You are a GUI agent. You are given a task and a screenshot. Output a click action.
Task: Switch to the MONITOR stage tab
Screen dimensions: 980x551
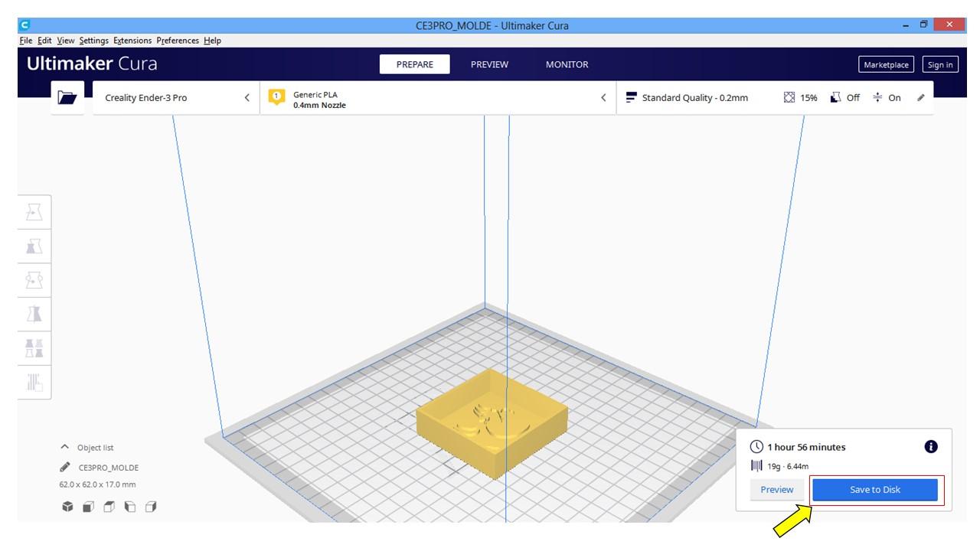[567, 64]
